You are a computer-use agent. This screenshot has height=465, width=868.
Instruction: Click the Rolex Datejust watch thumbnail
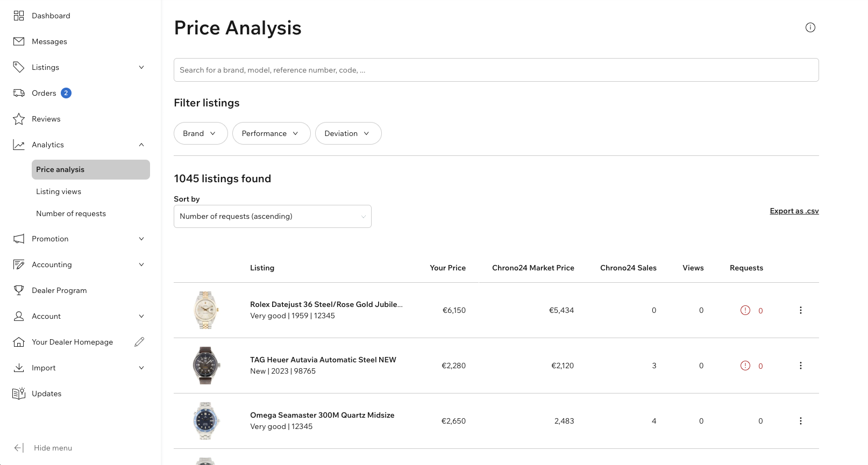[x=205, y=310]
